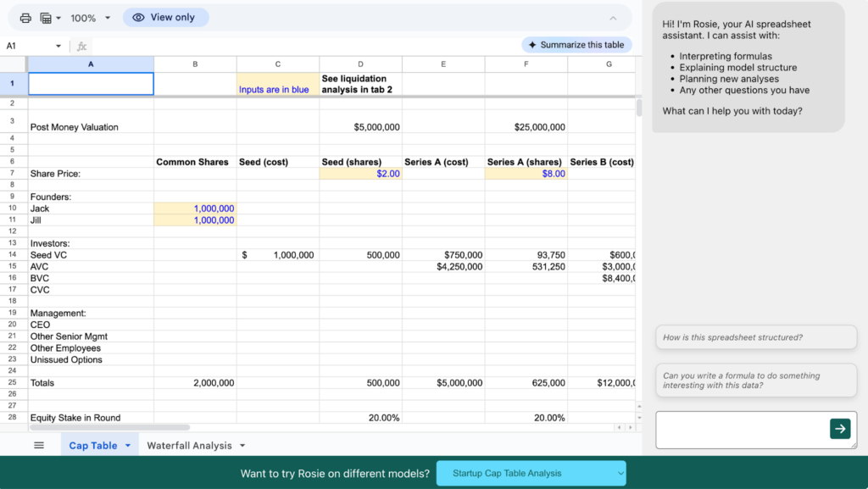Click the View only eye button
The width and height of the screenshot is (868, 489).
(x=165, y=18)
